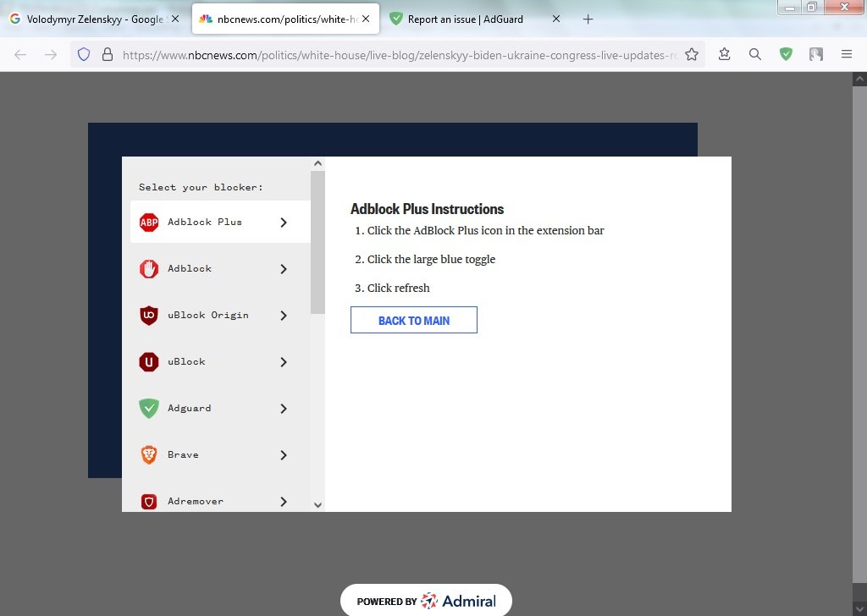Click the green AdGuard extension icon in toolbar
The width and height of the screenshot is (867, 616).
point(786,53)
